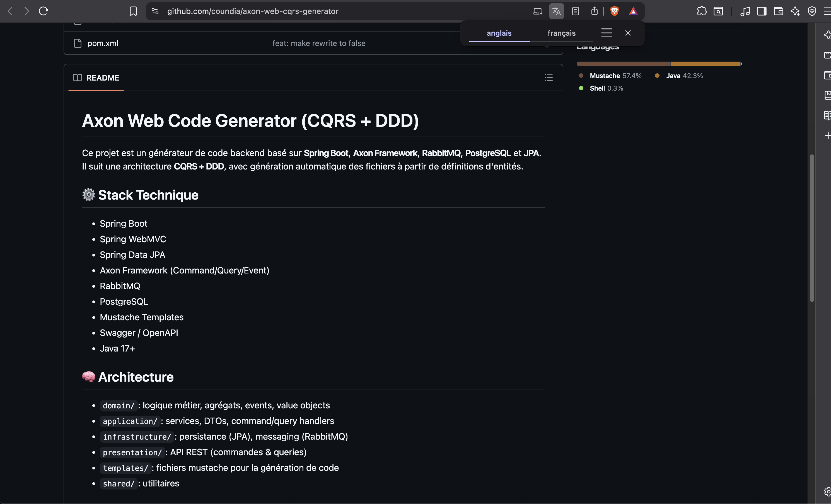The height and width of the screenshot is (504, 831).
Task: Open Leo AI sparkle icon in toolbar
Action: click(x=795, y=11)
